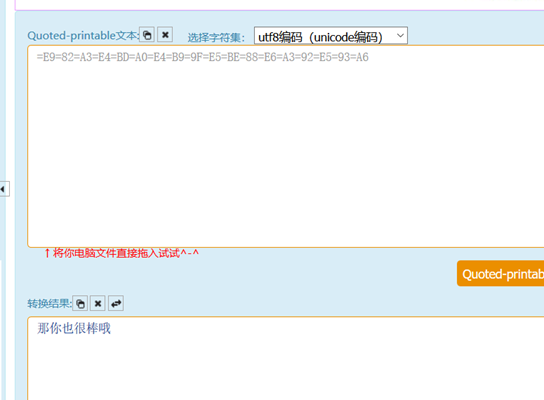The height and width of the screenshot is (400, 544).
Task: Click the 选择字符集 label
Action: 216,37
